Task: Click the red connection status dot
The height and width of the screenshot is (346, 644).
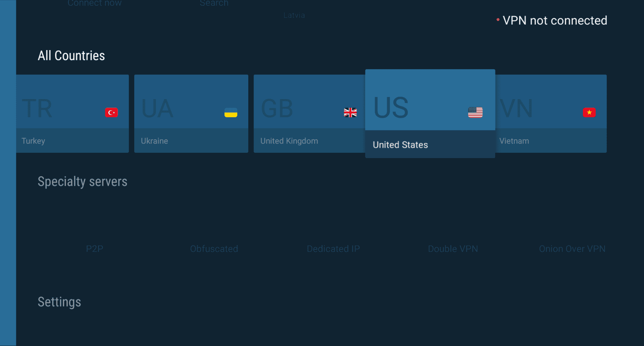Action: pos(498,20)
